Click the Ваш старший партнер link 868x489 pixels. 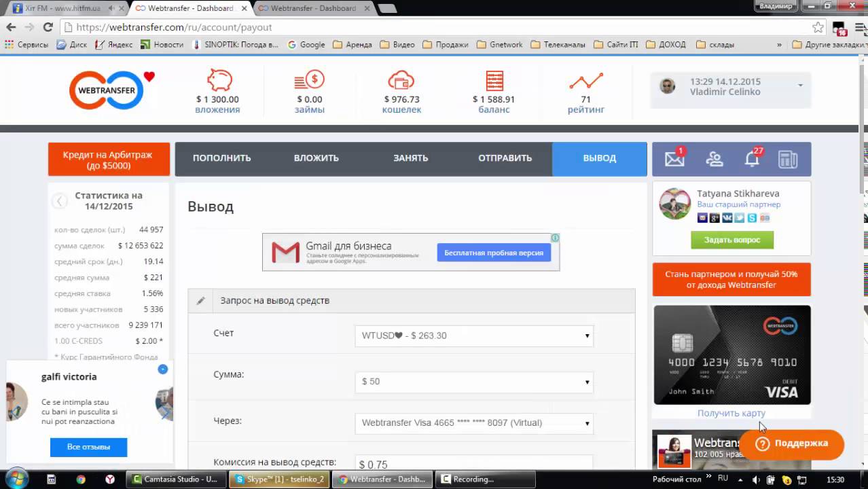[x=738, y=204]
